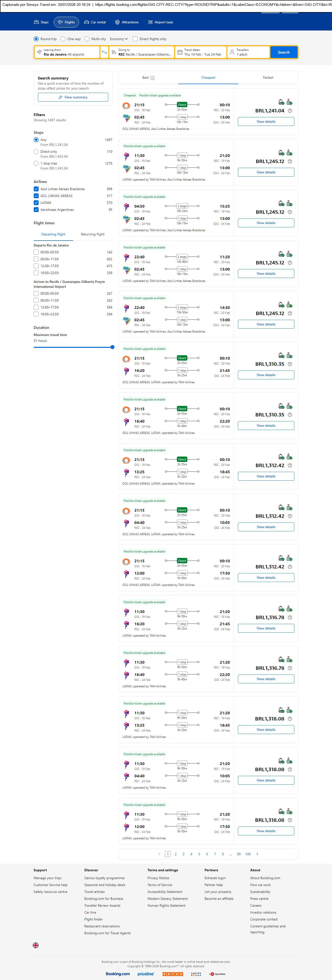Click the blue Search button

284,52
